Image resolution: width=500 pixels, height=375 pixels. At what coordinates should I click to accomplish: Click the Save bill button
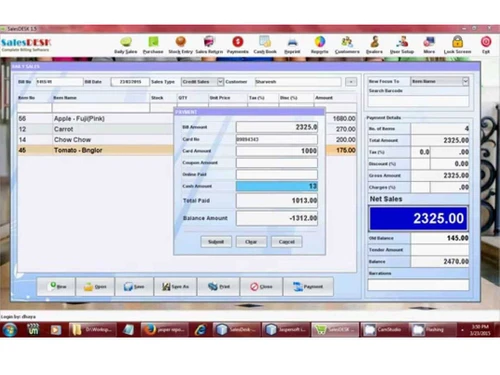click(134, 286)
